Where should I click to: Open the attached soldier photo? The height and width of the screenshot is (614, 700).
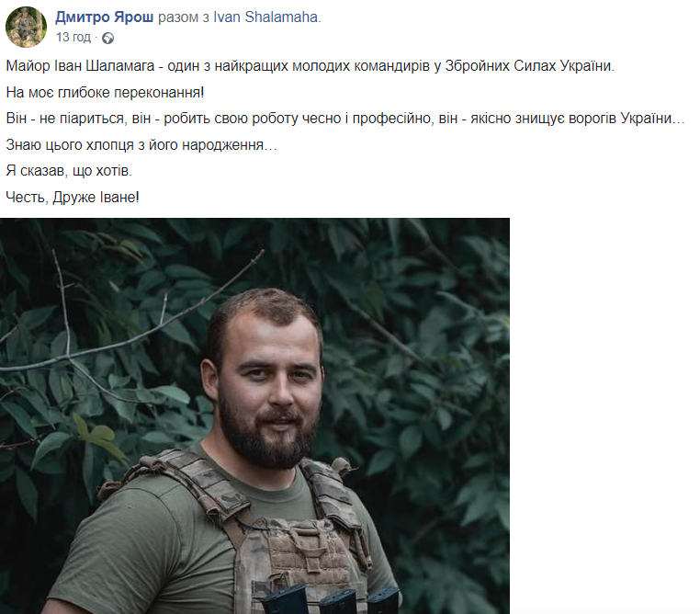254,415
